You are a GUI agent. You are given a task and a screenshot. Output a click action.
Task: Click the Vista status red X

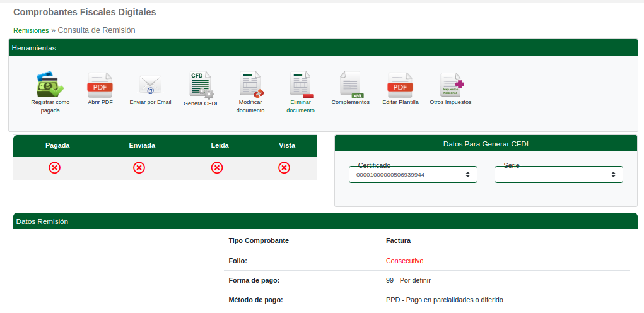coord(284,168)
